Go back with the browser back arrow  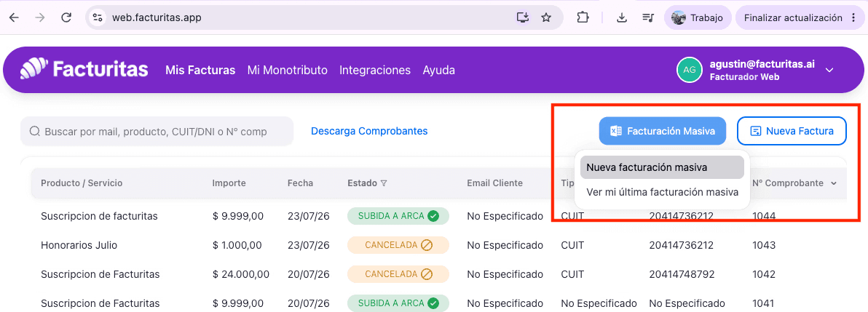coord(14,17)
